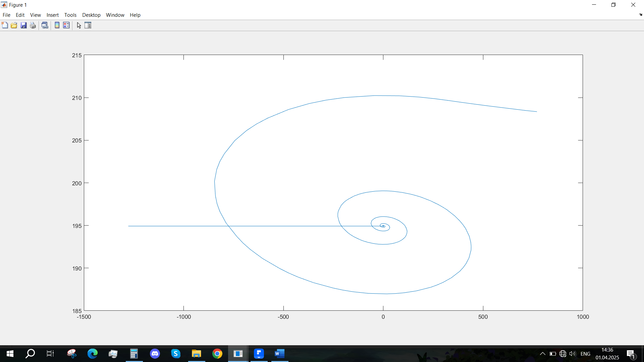Open network settings globe icon
Image resolution: width=644 pixels, height=362 pixels.
click(563, 354)
